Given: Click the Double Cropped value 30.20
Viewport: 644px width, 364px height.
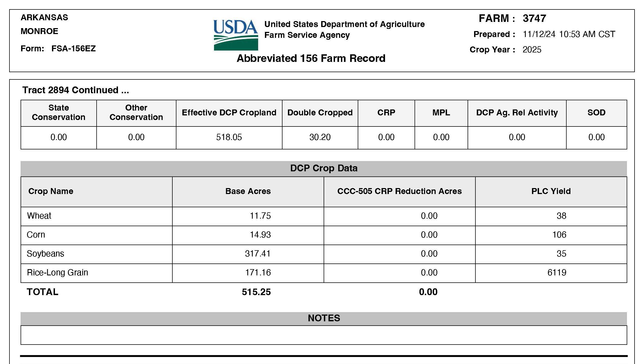Looking at the screenshot, I should pos(320,137).
